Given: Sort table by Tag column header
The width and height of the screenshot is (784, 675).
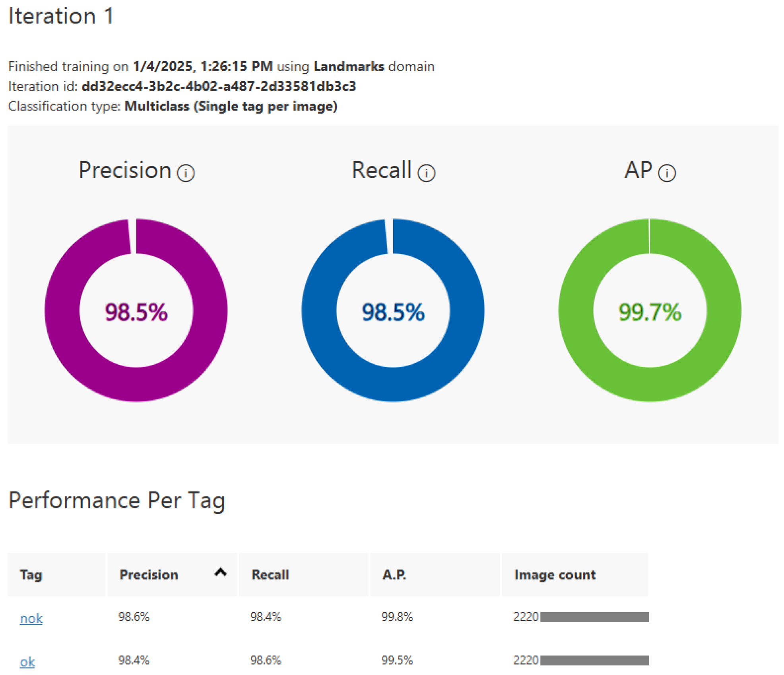Looking at the screenshot, I should coord(31,575).
